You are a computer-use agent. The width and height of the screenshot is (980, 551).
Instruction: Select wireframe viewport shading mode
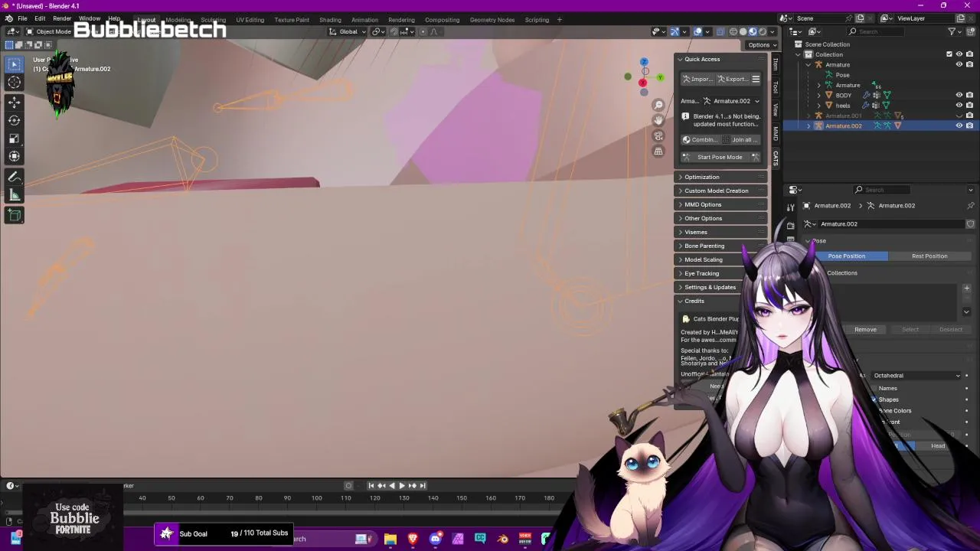(733, 31)
